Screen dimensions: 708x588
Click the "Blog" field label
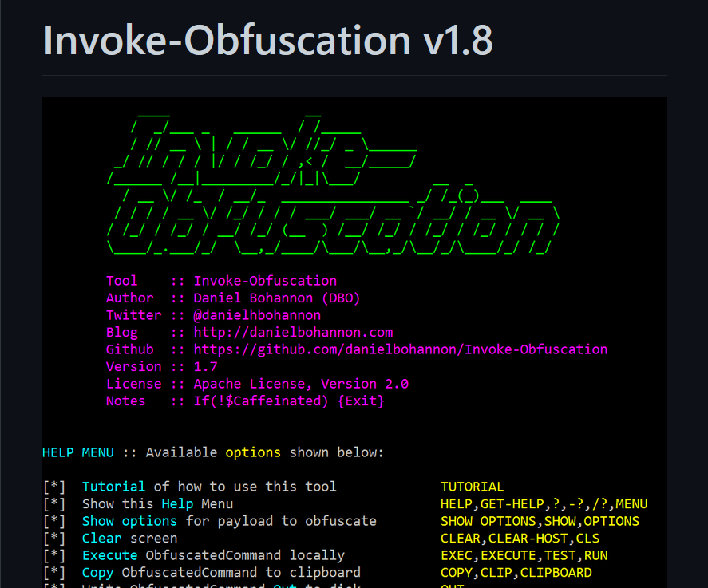122,333
